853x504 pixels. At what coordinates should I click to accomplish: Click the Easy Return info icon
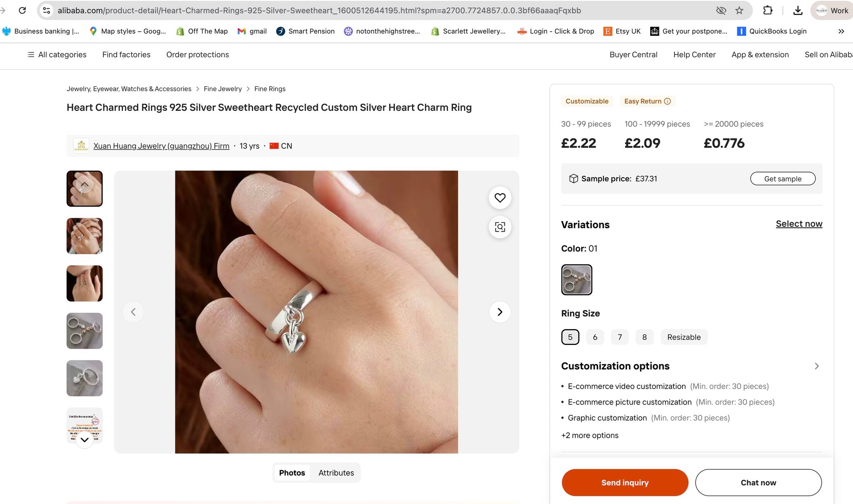click(667, 101)
